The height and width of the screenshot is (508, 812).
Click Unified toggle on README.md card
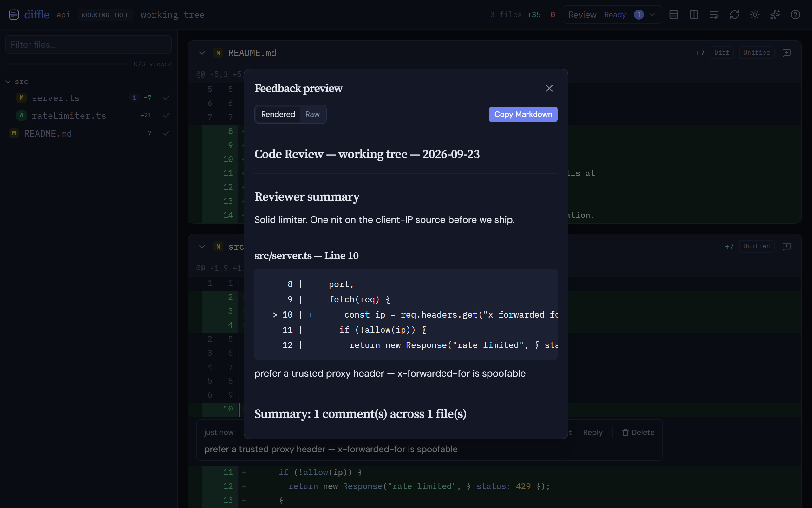pyautogui.click(x=756, y=53)
